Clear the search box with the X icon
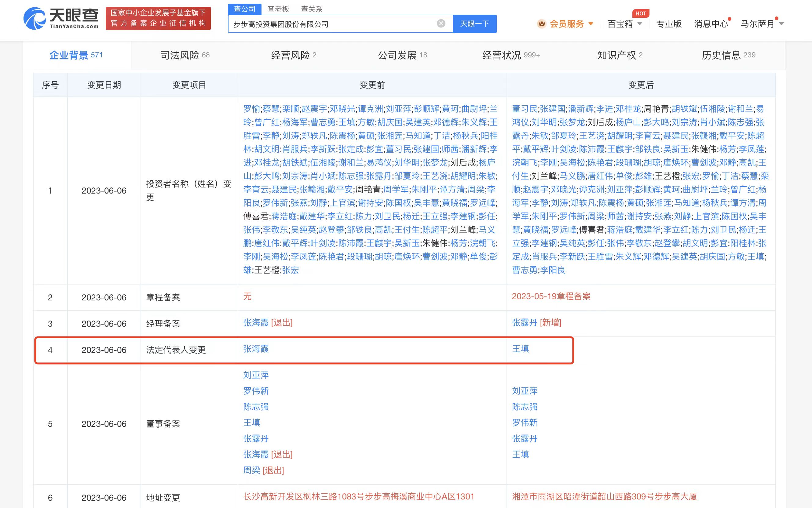 tap(441, 24)
